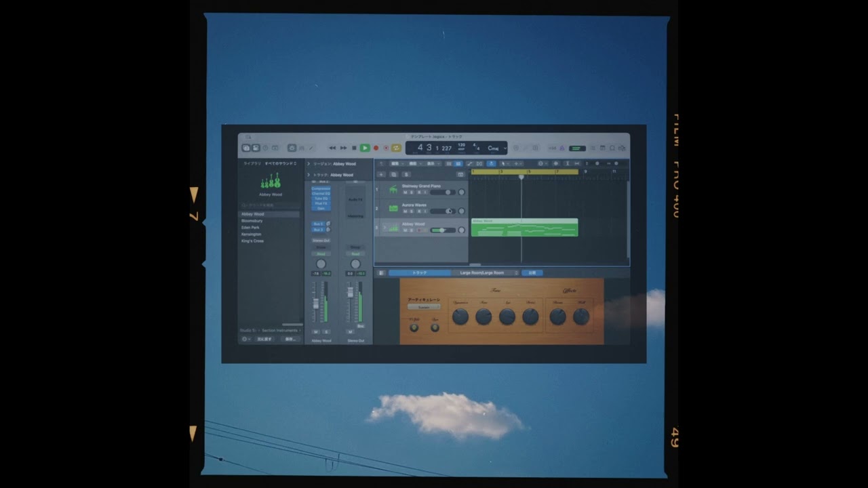The height and width of the screenshot is (488, 868).
Task: Open the Large Room preset pop-up in Smart Controls
Action: click(486, 272)
